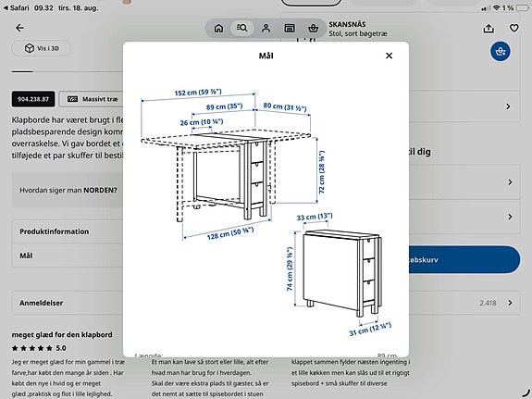The height and width of the screenshot is (399, 532).
Task: Open the profile person icon
Action: click(266, 28)
